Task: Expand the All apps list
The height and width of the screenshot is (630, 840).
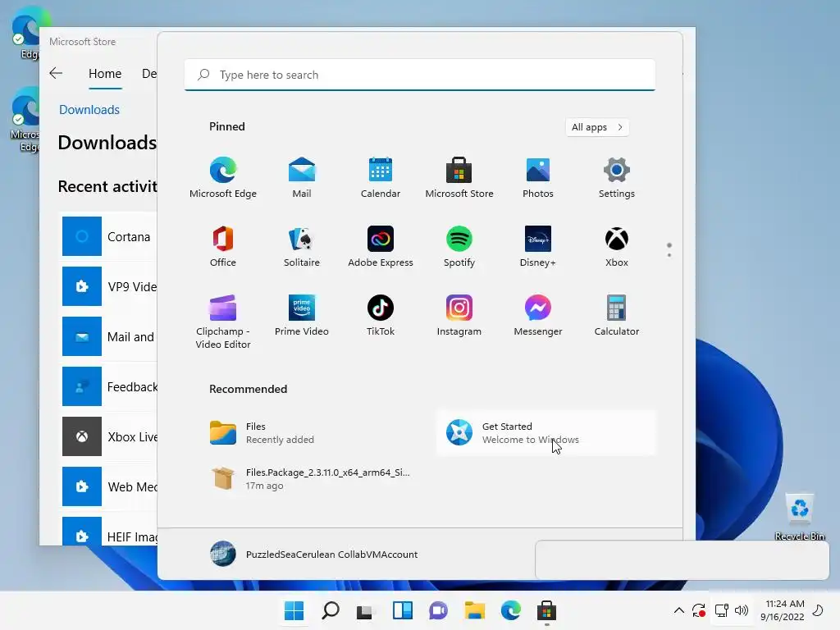Action: point(597,127)
